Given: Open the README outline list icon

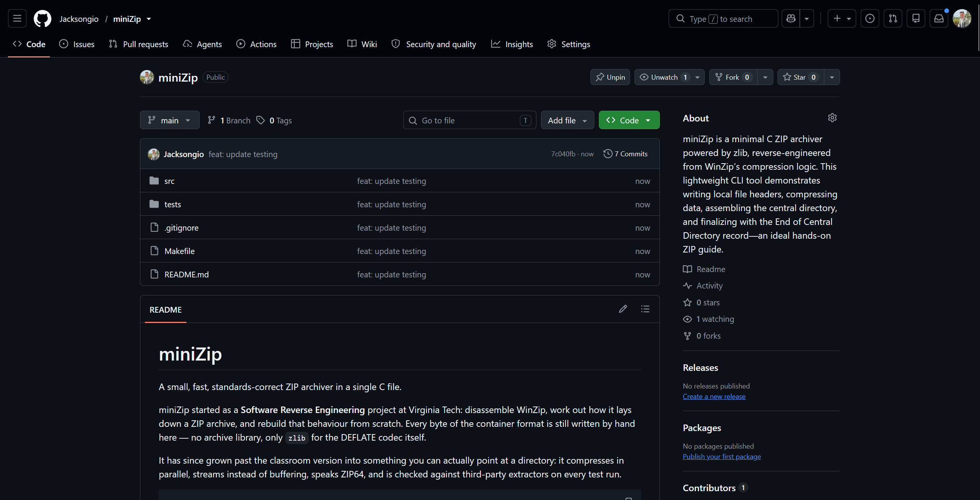Looking at the screenshot, I should tap(645, 309).
